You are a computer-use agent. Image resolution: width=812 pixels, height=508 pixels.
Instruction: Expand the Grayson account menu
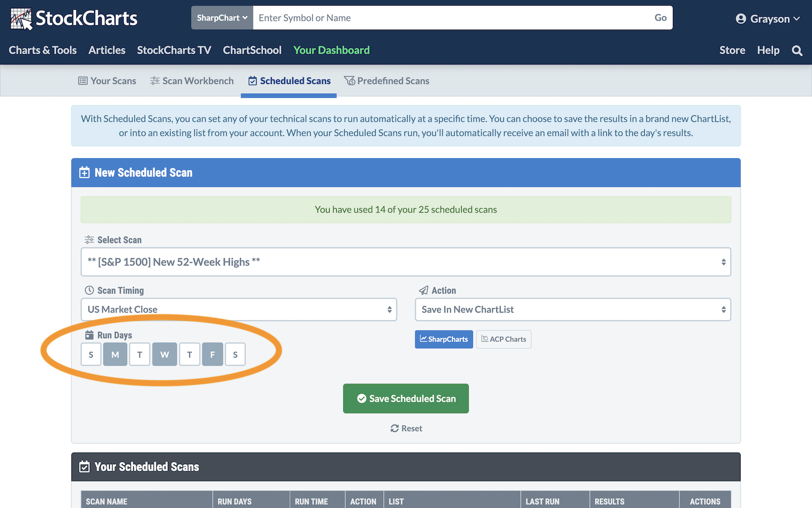click(768, 19)
